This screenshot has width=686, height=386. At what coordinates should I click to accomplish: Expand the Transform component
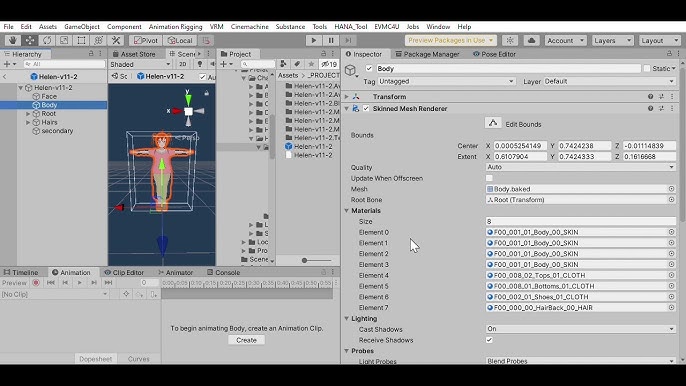pos(347,96)
